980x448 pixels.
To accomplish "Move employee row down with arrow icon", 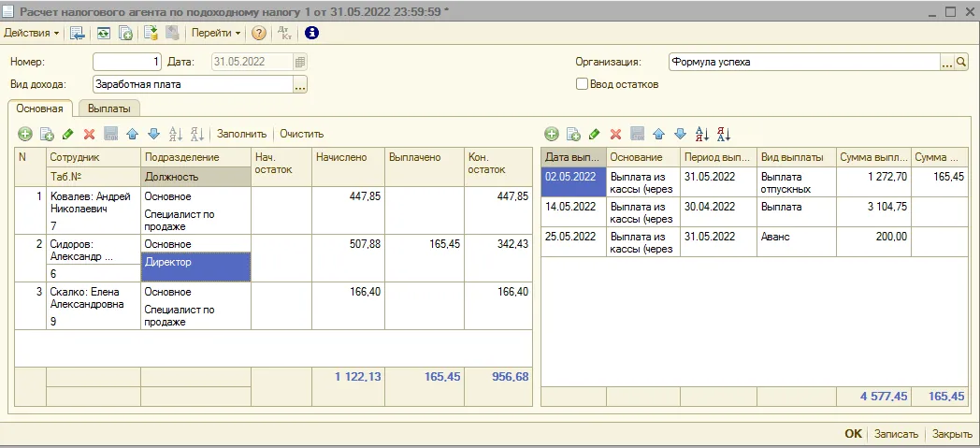I will tap(153, 134).
